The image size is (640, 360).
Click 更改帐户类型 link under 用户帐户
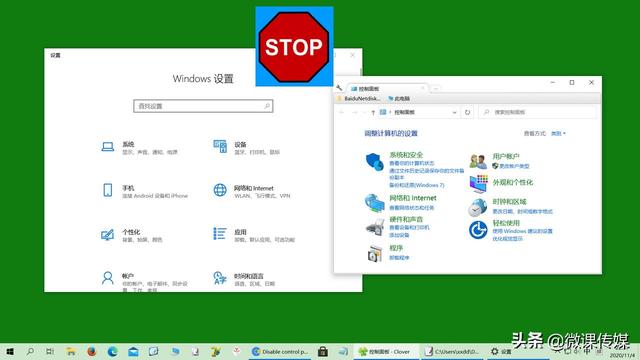point(514,166)
